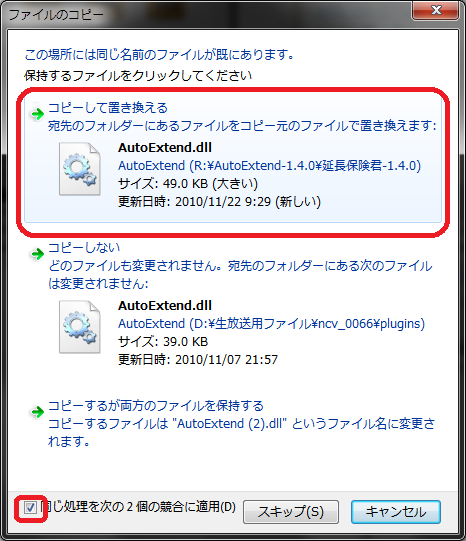Click green arrow beside コピーしない
The width and height of the screenshot is (466, 541).
tap(37, 254)
